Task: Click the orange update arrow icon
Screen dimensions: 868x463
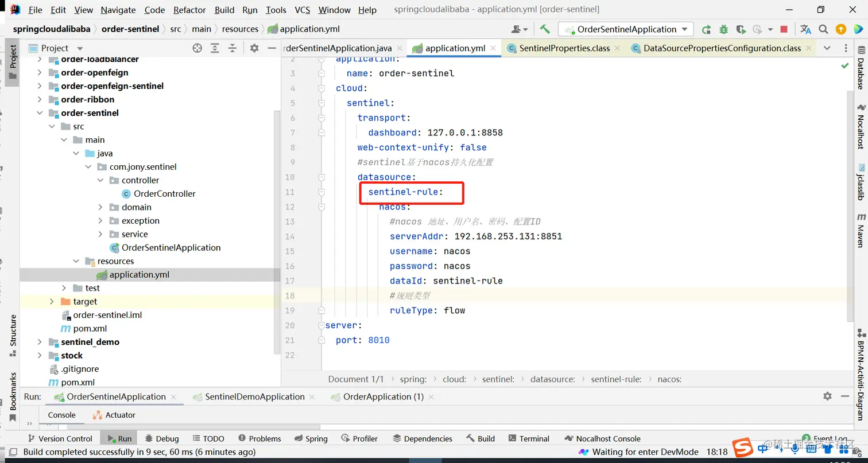Action: click(841, 29)
